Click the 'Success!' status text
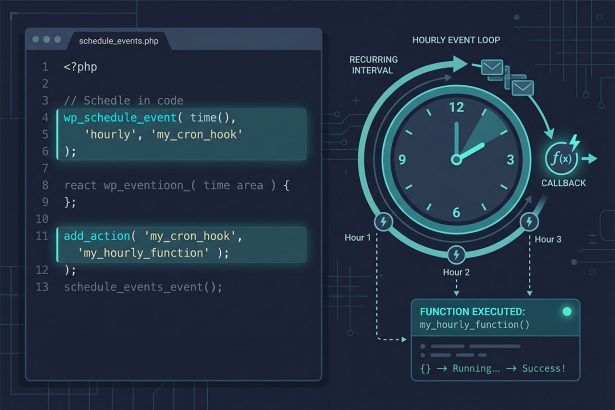615x410 pixels. coord(544,368)
